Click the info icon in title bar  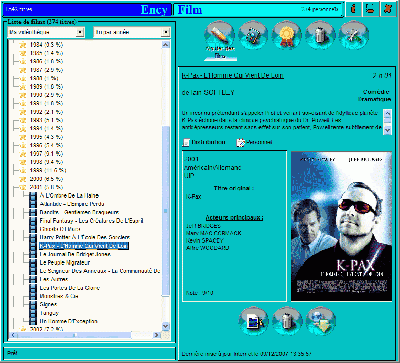tap(354, 9)
